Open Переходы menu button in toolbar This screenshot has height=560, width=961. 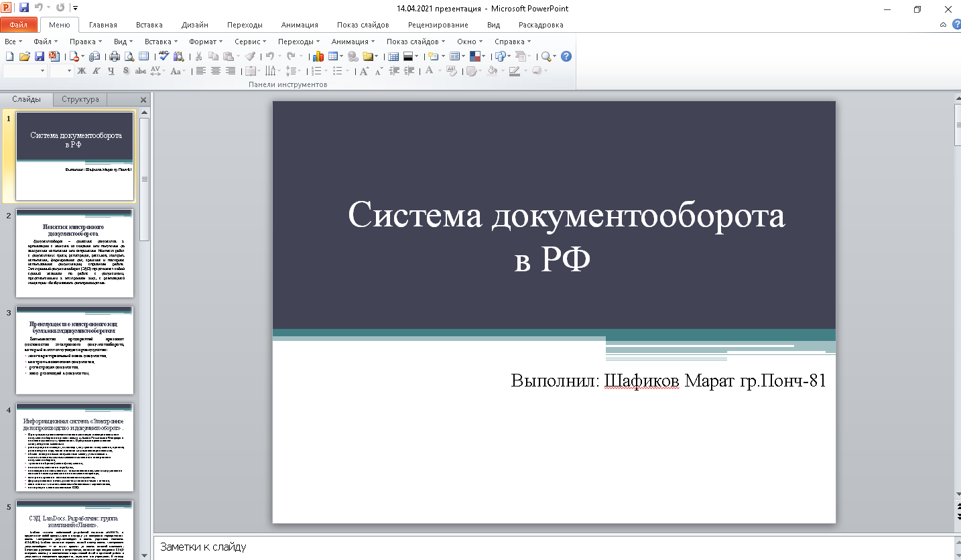(x=299, y=42)
